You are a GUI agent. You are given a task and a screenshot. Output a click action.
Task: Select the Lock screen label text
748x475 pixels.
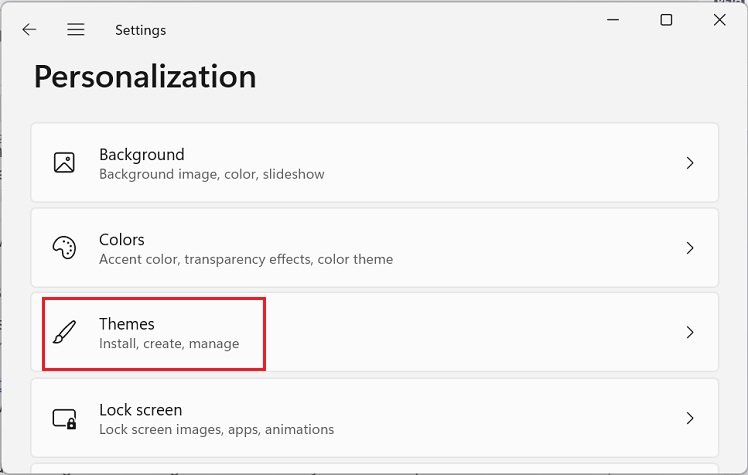[140, 410]
